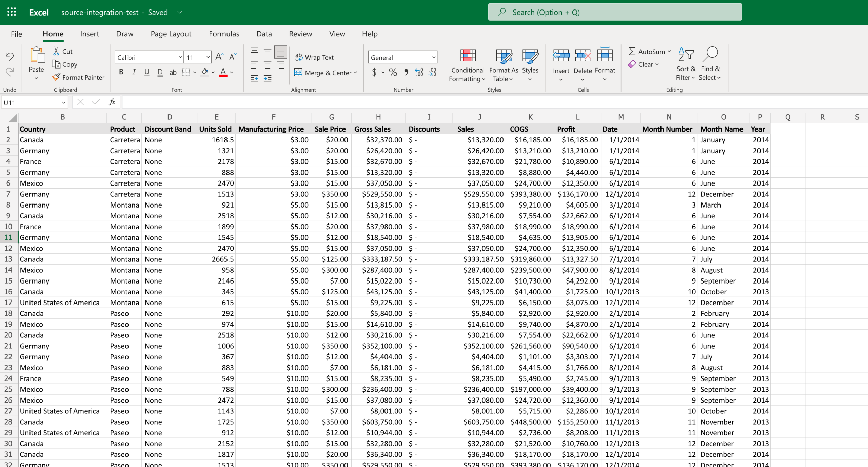Click the percent style icon
Image resolution: width=868 pixels, height=467 pixels.
(393, 72)
